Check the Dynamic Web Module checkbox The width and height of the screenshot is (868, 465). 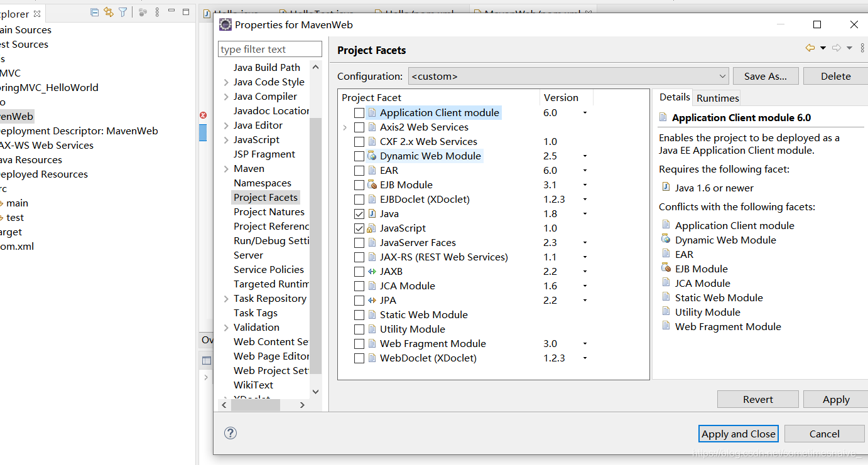tap(359, 156)
